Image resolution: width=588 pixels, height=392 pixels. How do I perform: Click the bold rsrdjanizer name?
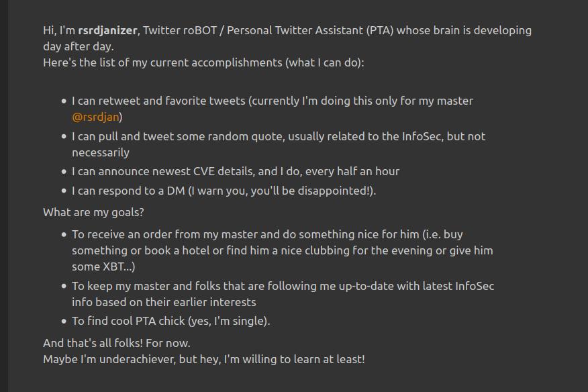(108, 30)
